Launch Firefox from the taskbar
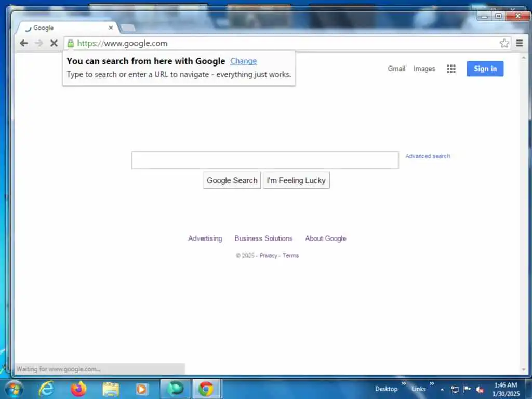 pos(78,389)
